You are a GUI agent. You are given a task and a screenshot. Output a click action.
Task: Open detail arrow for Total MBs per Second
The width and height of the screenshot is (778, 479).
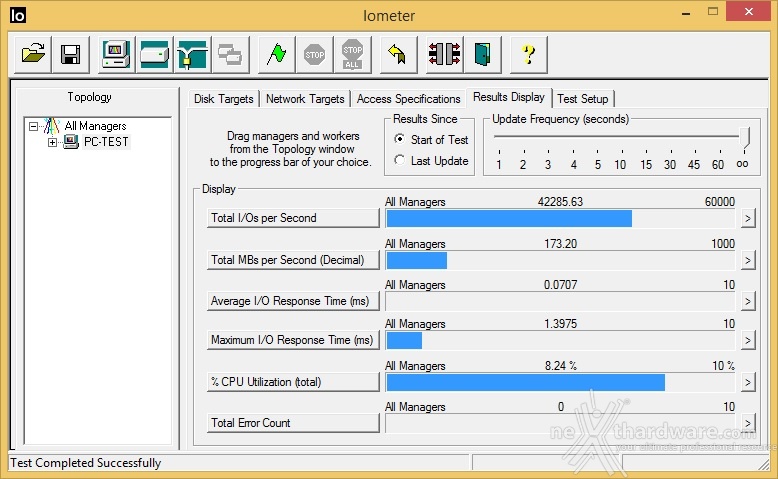[748, 260]
